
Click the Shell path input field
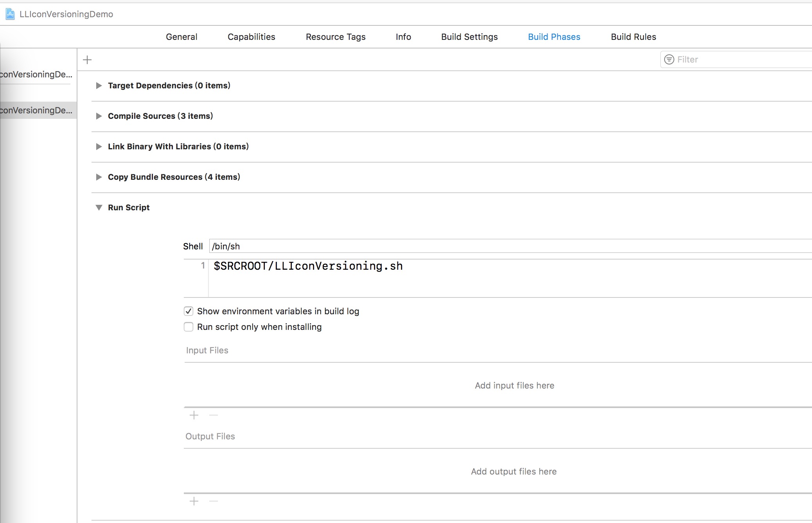pos(508,246)
